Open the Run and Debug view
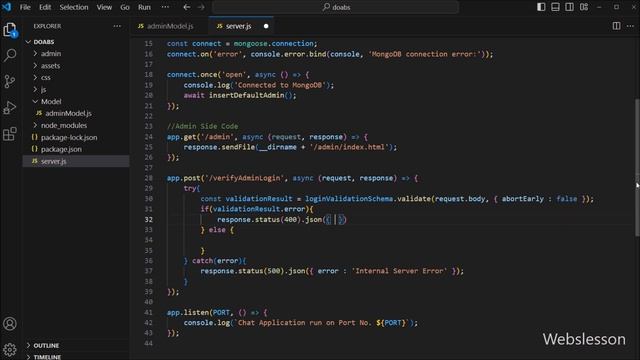 10,108
